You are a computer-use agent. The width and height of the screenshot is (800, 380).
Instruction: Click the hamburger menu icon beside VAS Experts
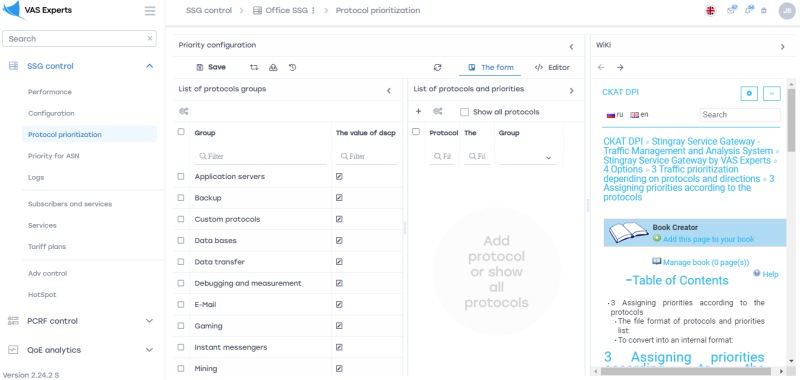tap(149, 11)
